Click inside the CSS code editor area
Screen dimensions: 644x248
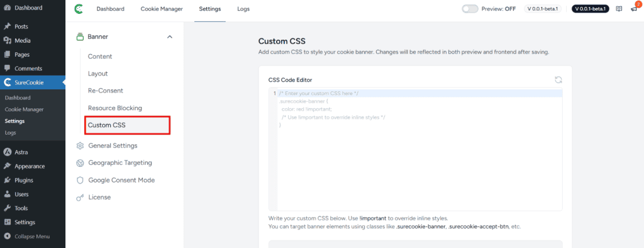416,149
